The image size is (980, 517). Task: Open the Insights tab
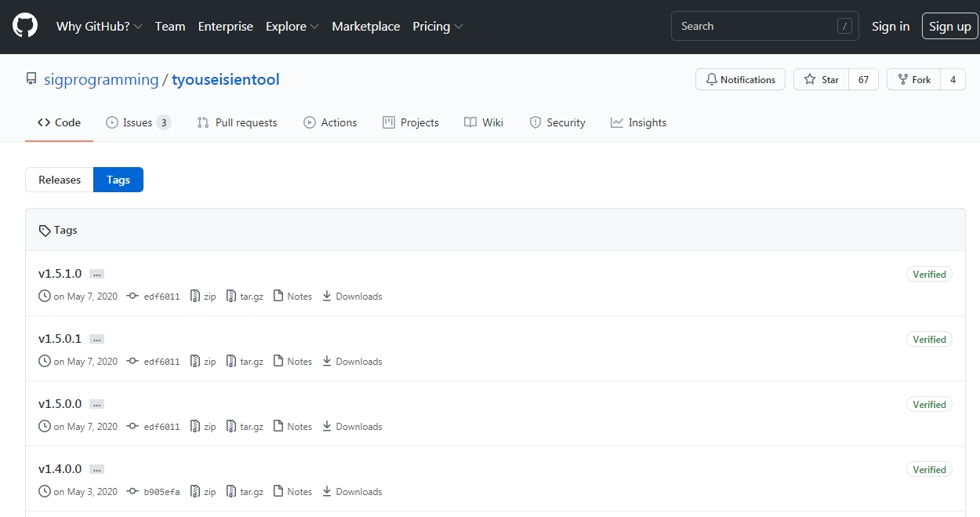click(x=639, y=122)
